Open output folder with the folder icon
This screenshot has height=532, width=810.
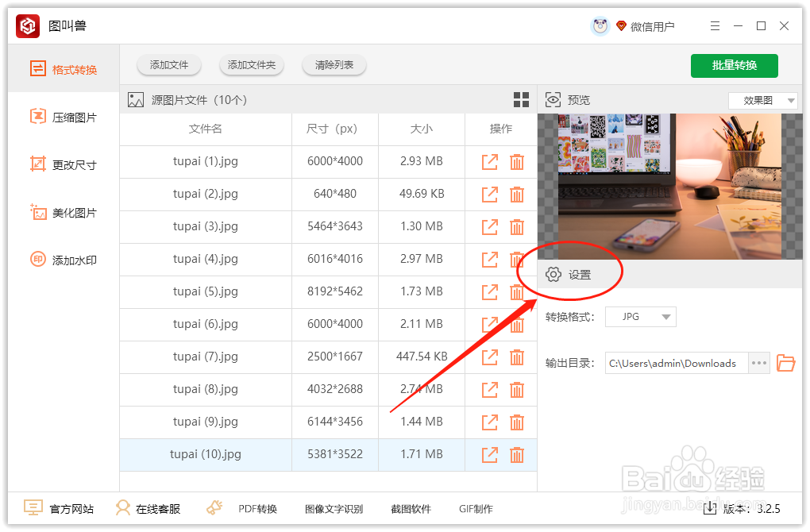785,363
